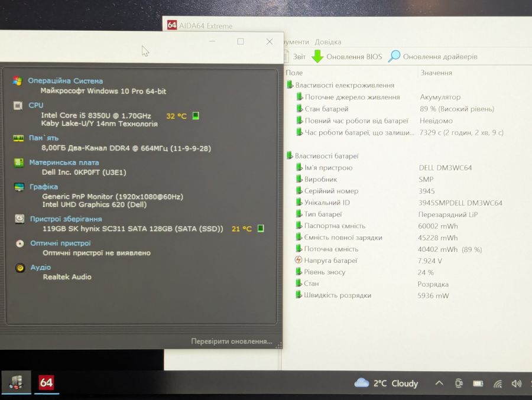Click the green CPU temperature indicator next to 32 °C

[196, 116]
